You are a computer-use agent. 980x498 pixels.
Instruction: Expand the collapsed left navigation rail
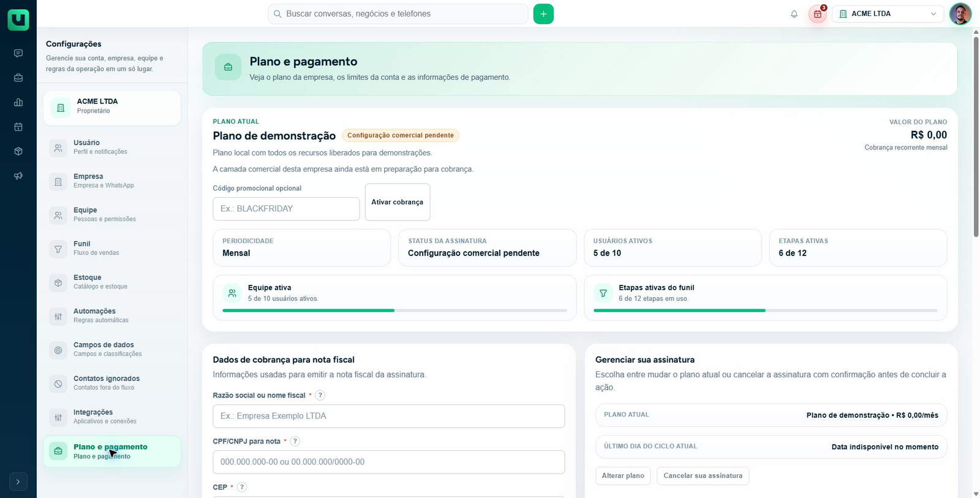coord(18,482)
